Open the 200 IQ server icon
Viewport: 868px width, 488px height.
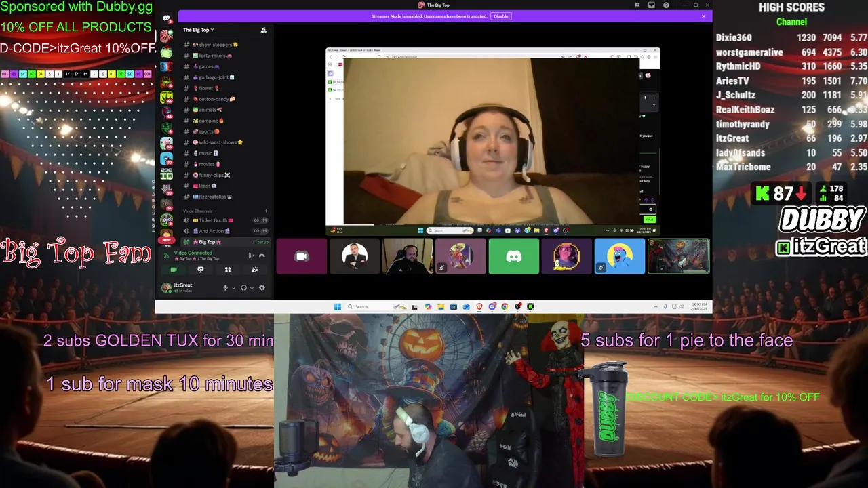click(166, 174)
